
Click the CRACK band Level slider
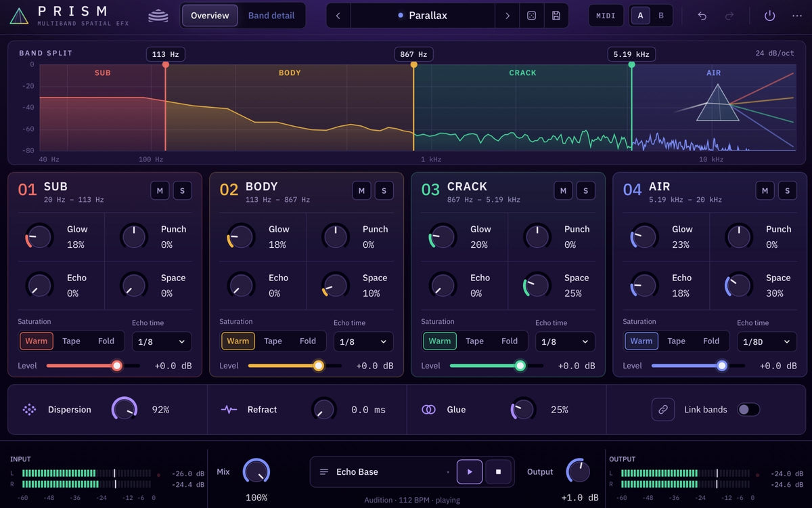click(x=496, y=366)
